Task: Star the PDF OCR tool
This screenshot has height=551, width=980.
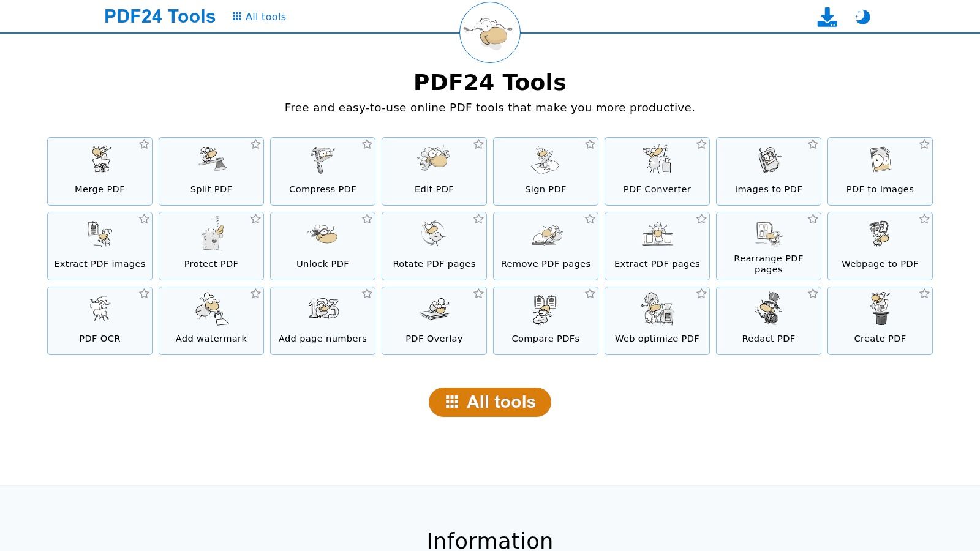Action: pyautogui.click(x=144, y=294)
